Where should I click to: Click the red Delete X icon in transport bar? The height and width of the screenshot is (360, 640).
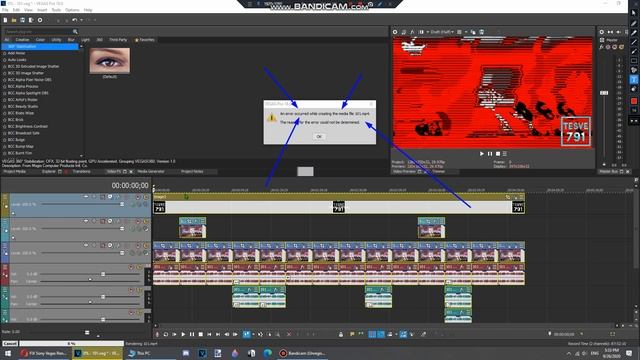coord(289,334)
